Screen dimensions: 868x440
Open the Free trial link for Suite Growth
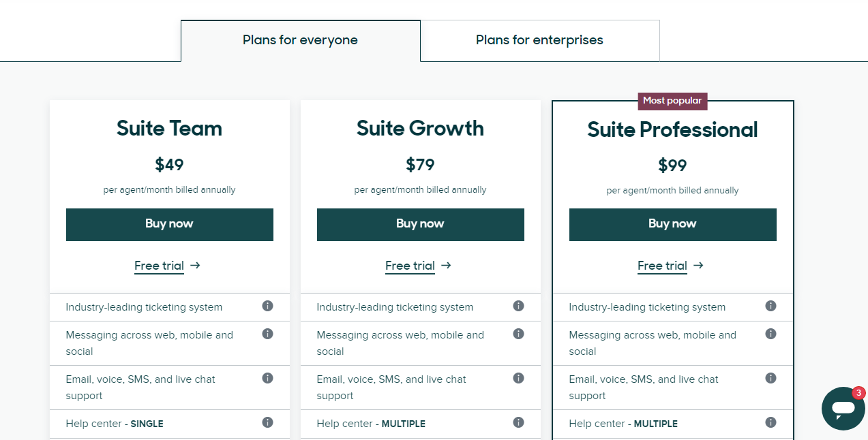click(x=410, y=266)
